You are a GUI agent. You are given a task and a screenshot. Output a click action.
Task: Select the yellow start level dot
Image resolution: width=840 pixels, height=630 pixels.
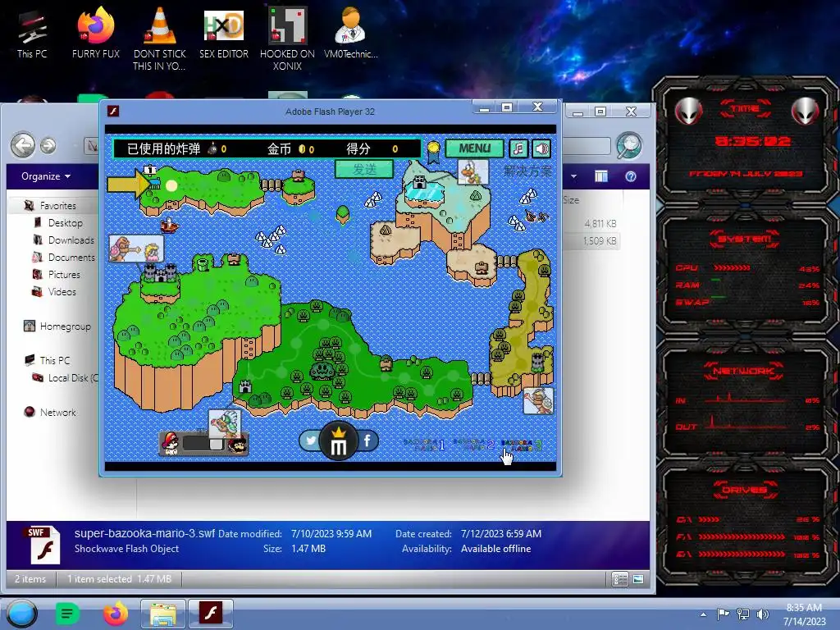[x=171, y=185]
